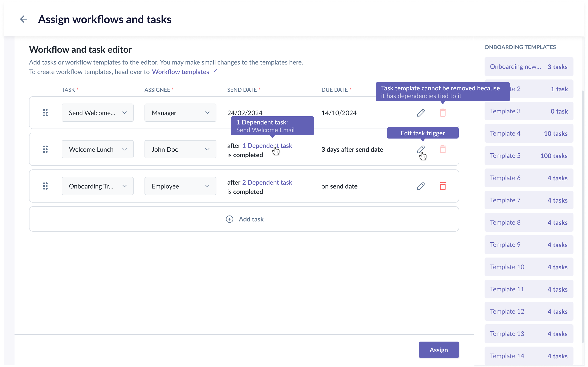Open the Manager assignee dropdown
588x367 pixels.
point(180,113)
